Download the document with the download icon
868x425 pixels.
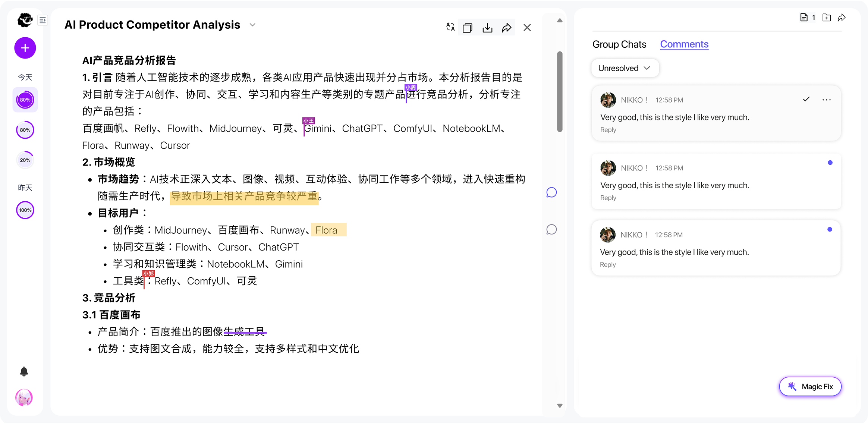pyautogui.click(x=487, y=28)
